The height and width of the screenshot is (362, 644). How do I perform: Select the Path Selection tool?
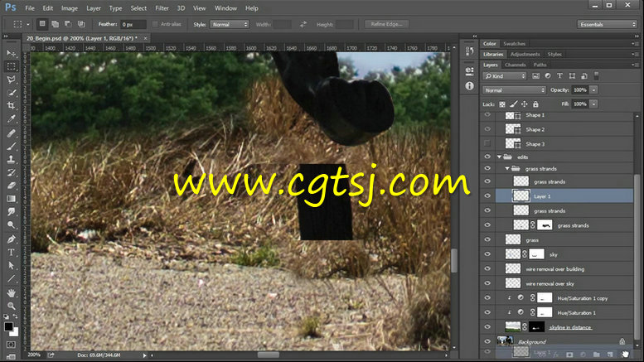pos(11,266)
